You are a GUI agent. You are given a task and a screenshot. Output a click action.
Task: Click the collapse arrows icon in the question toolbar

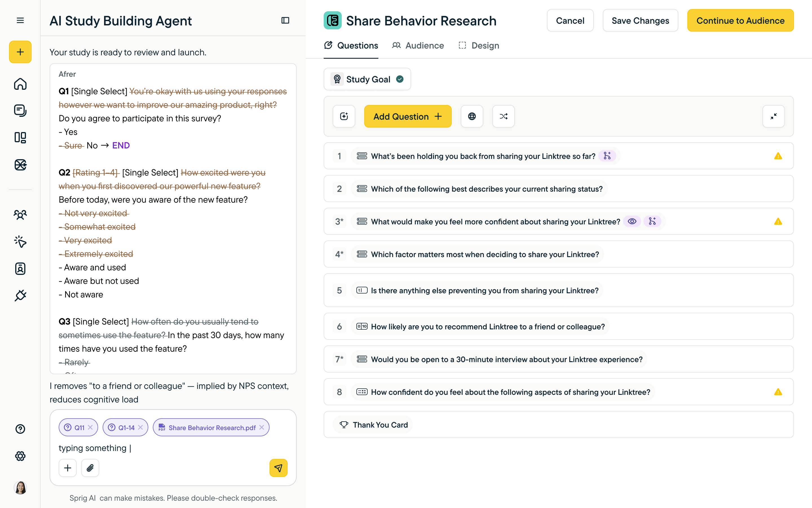(x=773, y=116)
